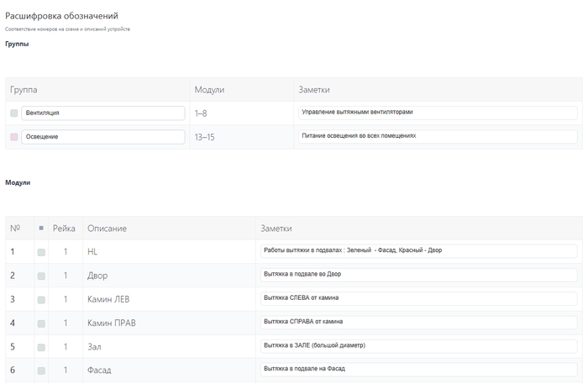Edit the note 'Вытяжка в ЗАЛЕ (большой диаметр)'
Image resolution: width=588 pixels, height=384 pixels.
[x=418, y=346]
